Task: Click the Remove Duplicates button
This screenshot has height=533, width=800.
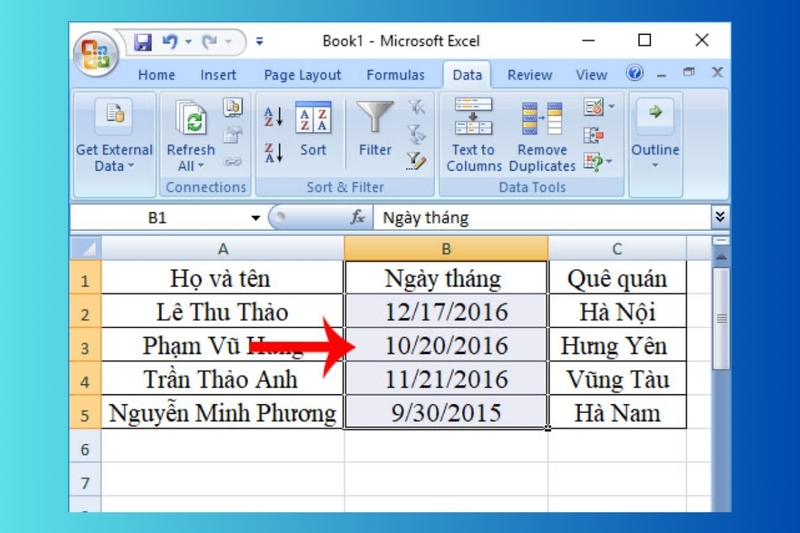Action: [542, 135]
